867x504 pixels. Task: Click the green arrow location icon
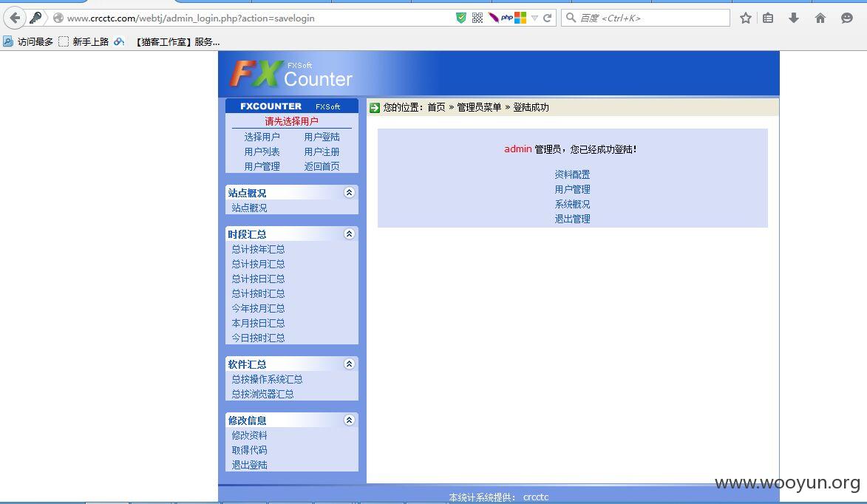[x=375, y=107]
